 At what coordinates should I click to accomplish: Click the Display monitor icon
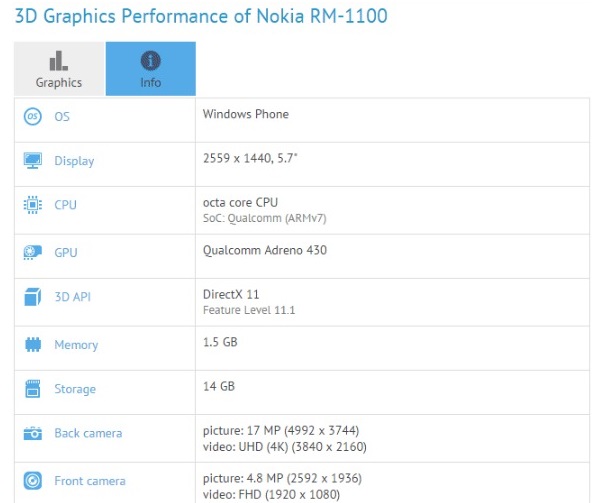click(33, 161)
